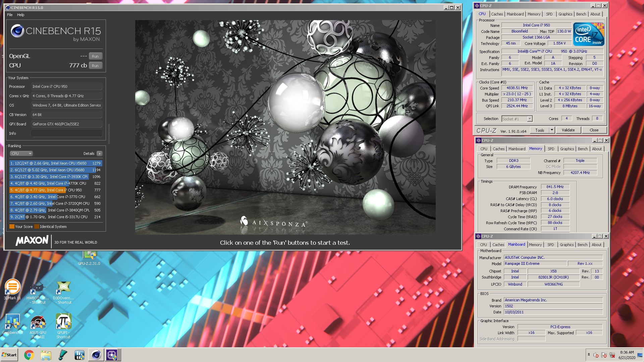Click the Cinebench title bar icon
644x362 pixels.
coord(8,7)
